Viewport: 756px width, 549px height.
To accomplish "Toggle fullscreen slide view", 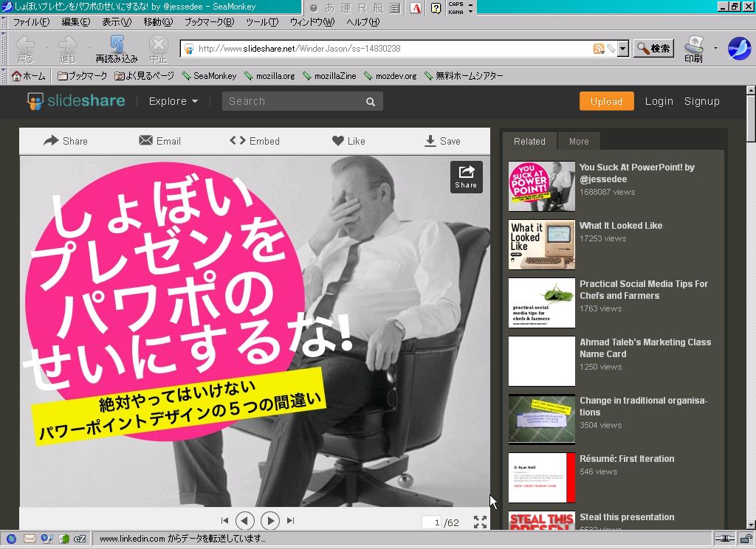I will click(480, 522).
